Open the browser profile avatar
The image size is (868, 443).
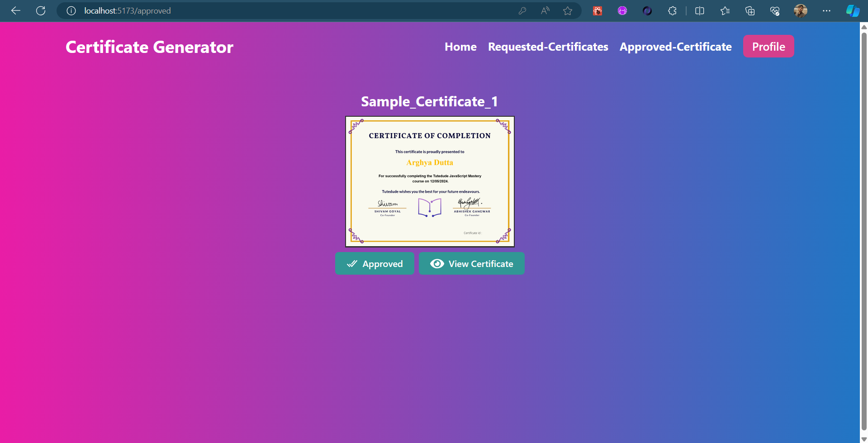[800, 11]
